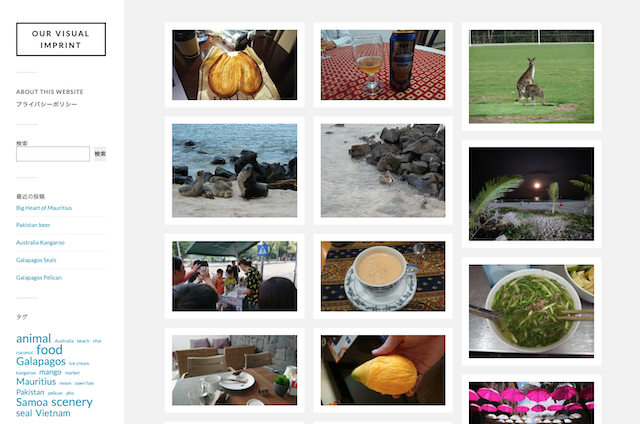This screenshot has height=424, width=640.
Task: Open the kangaroo on grass photo
Action: (531, 76)
